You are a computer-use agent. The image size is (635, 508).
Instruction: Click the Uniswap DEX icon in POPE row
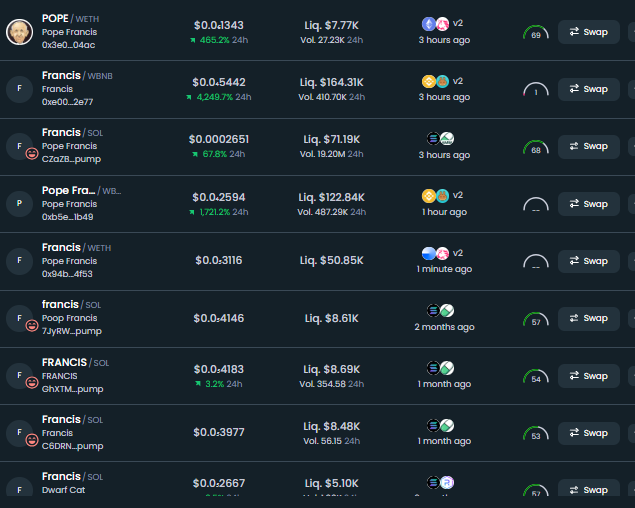tap(442, 23)
